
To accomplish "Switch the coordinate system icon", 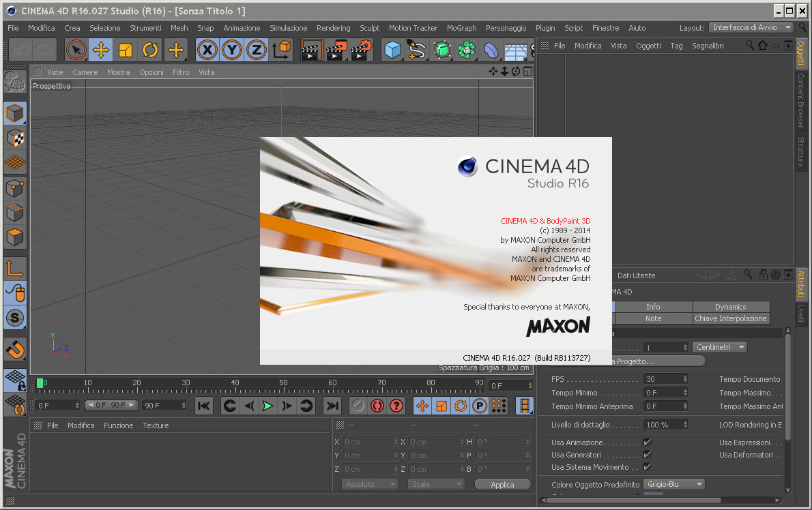I will pos(281,50).
